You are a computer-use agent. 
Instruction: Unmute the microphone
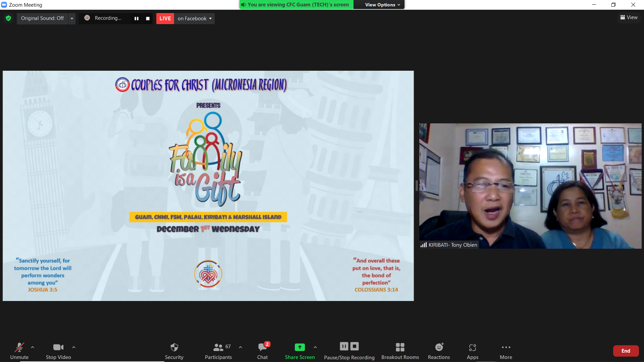click(x=19, y=351)
